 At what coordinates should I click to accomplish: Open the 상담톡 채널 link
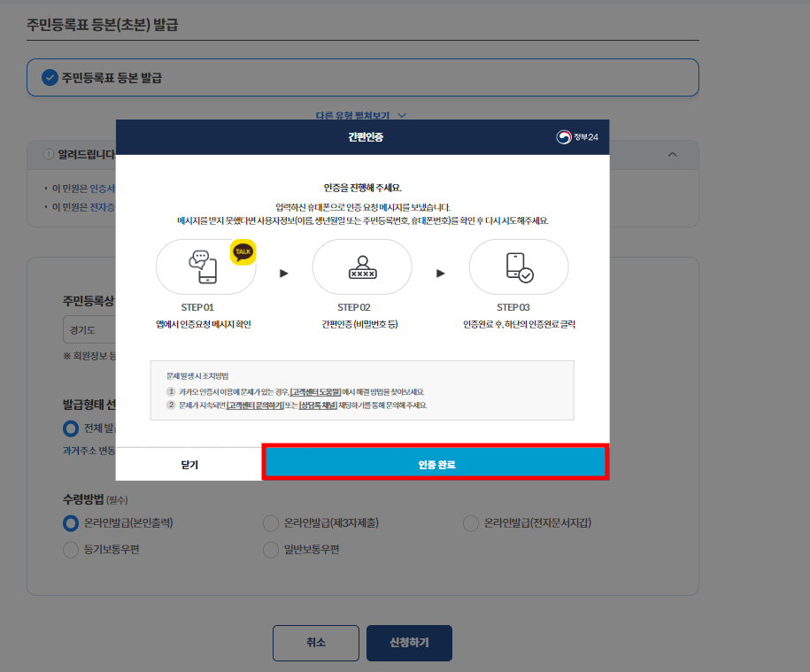pos(318,406)
